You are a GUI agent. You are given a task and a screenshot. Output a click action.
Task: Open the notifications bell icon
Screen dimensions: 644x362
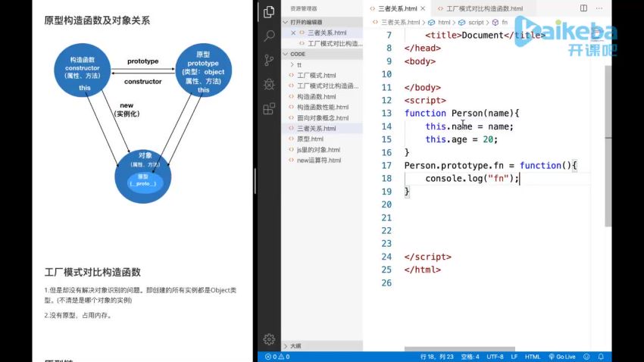[601, 357]
